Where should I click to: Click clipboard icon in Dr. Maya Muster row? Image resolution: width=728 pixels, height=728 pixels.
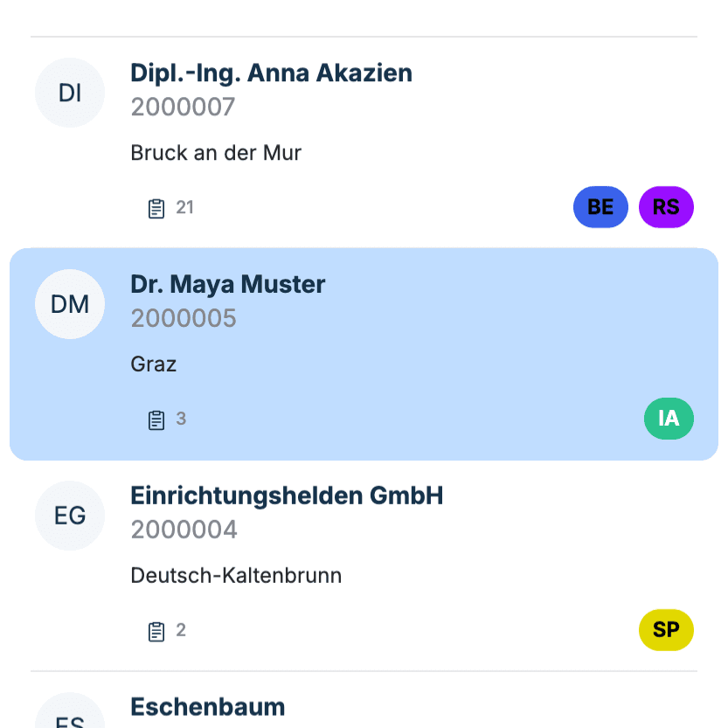click(x=156, y=419)
